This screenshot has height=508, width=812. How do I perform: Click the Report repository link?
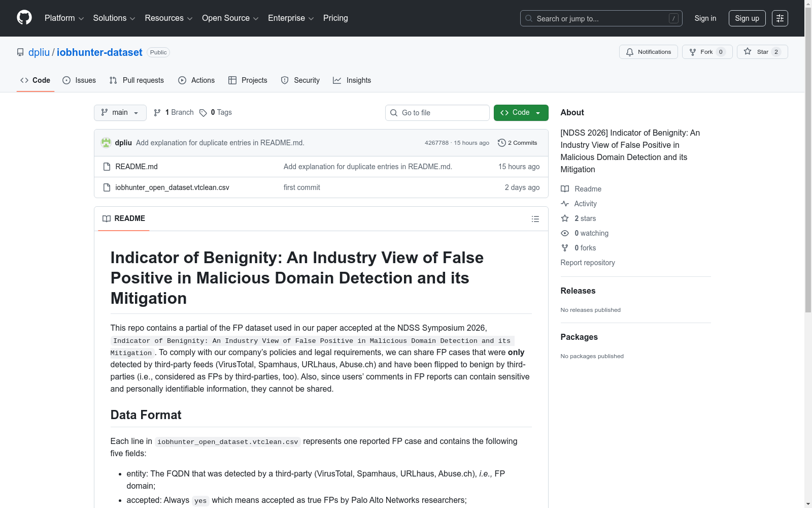click(x=588, y=263)
